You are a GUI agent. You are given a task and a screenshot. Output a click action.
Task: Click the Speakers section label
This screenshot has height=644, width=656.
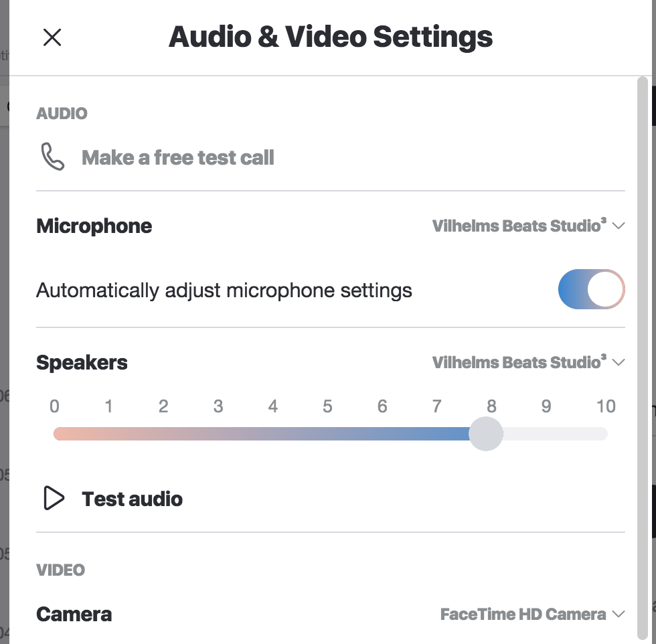pos(82,362)
